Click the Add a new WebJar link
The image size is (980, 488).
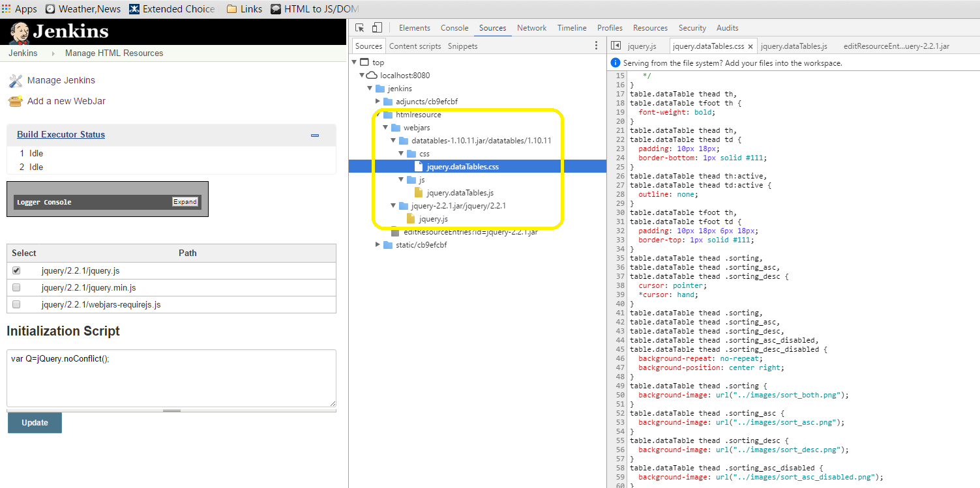click(x=67, y=102)
